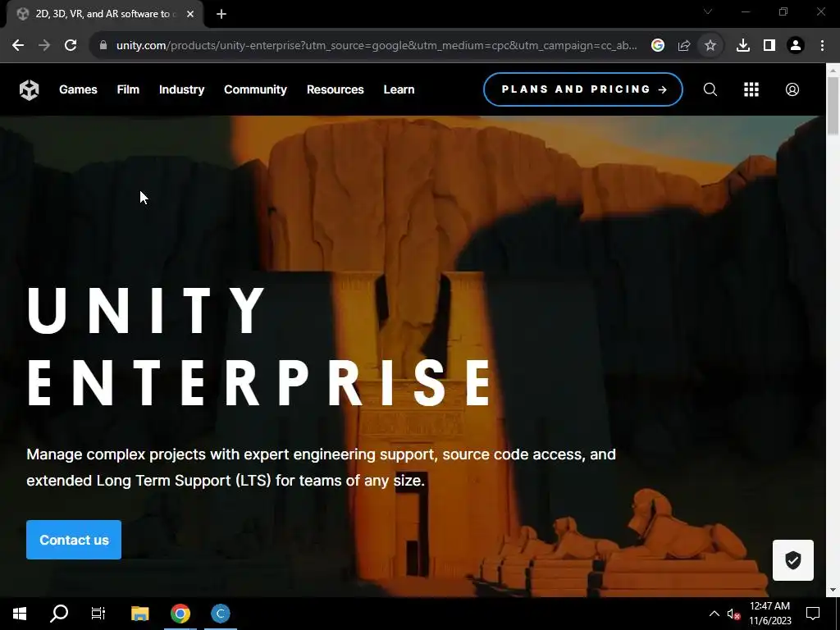840x630 pixels.
Task: Open Windows taskbar search
Action: (59, 614)
